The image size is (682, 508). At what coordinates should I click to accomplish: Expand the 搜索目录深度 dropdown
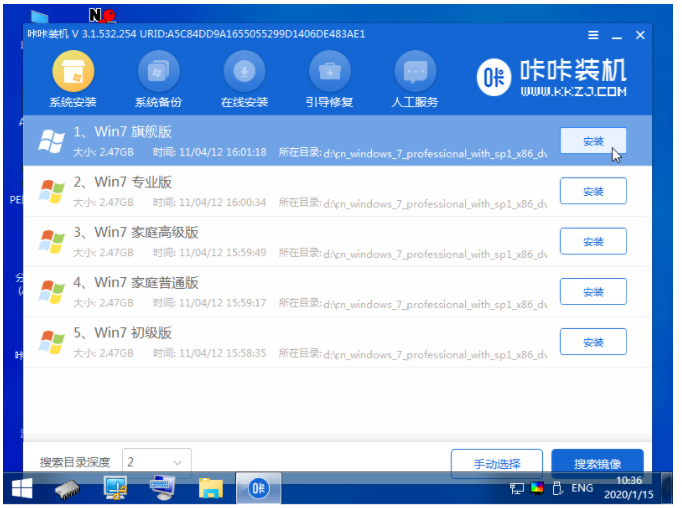[x=156, y=462]
